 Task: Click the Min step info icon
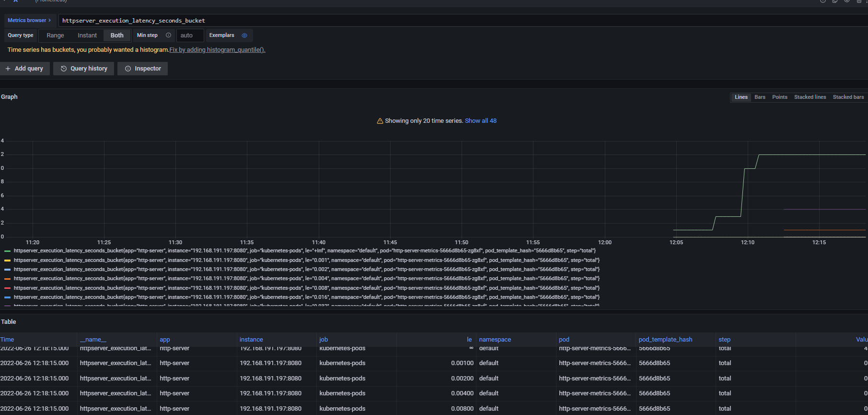point(168,36)
